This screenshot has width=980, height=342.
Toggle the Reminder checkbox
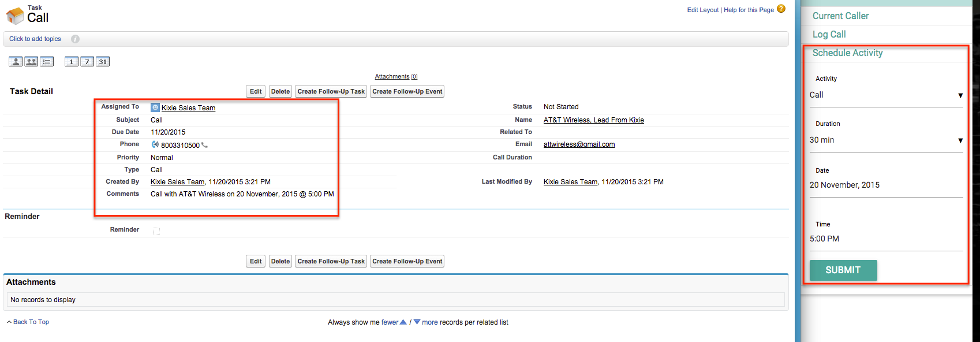click(x=156, y=231)
